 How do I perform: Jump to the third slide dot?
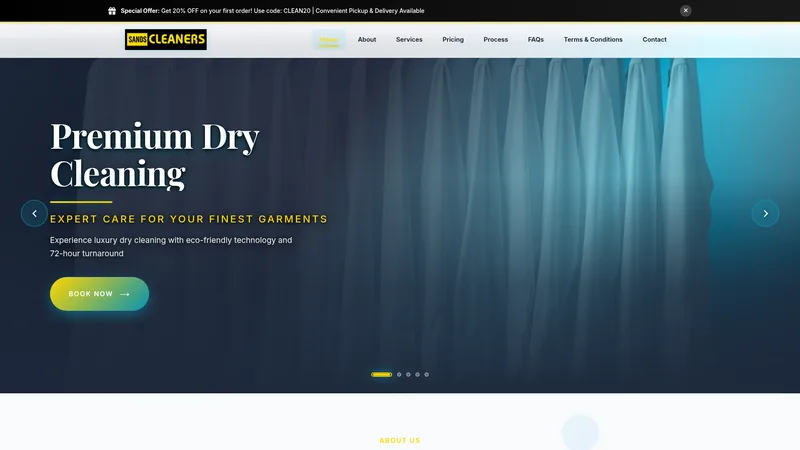[408, 374]
